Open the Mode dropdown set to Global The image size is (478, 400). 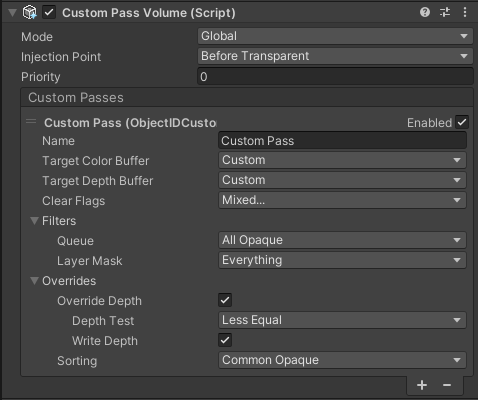coord(335,36)
